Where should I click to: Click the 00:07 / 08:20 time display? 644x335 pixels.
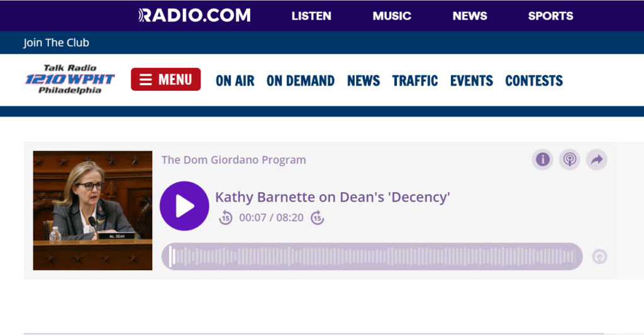(272, 217)
